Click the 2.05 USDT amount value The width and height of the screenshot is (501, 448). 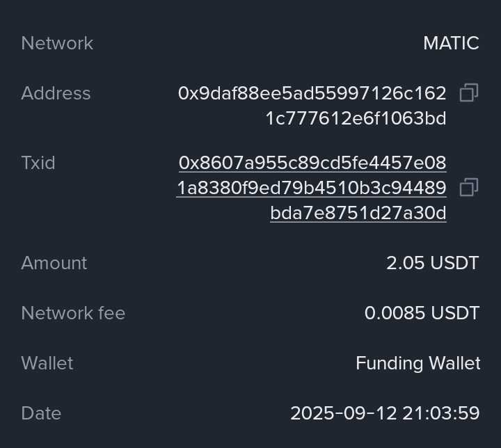(x=433, y=263)
